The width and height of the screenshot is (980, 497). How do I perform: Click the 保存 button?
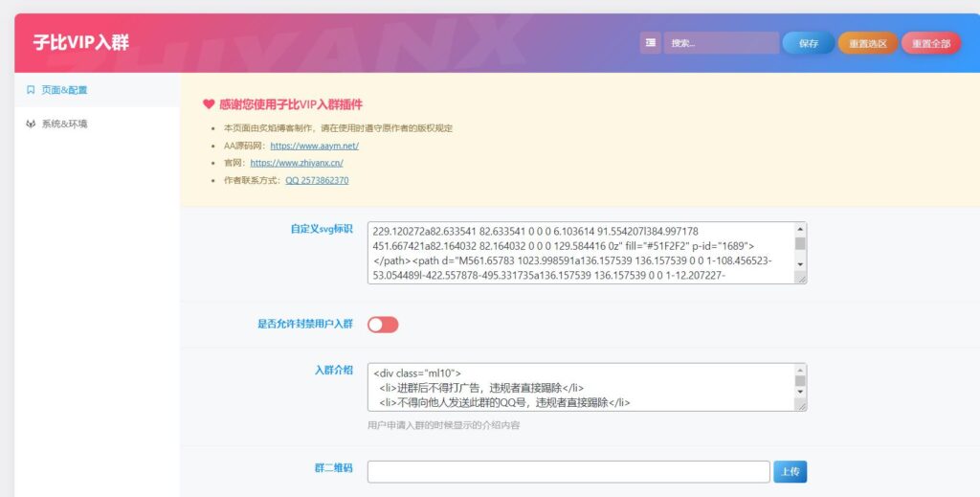(808, 43)
